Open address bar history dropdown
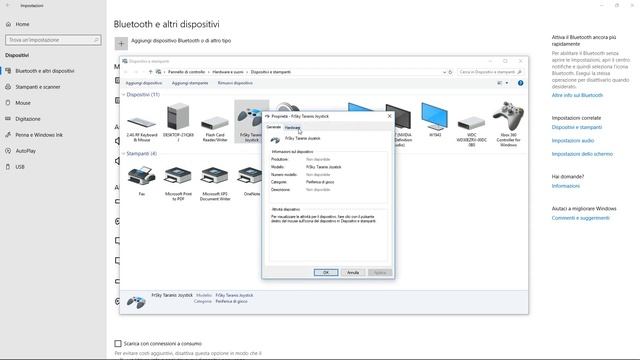640x360 pixels. 444,72
